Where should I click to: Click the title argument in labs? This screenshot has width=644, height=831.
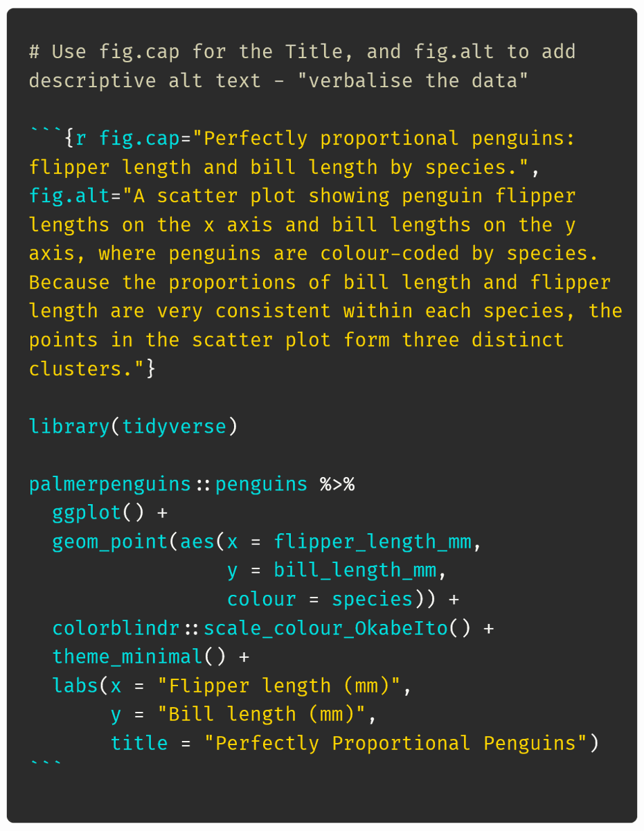[139, 743]
